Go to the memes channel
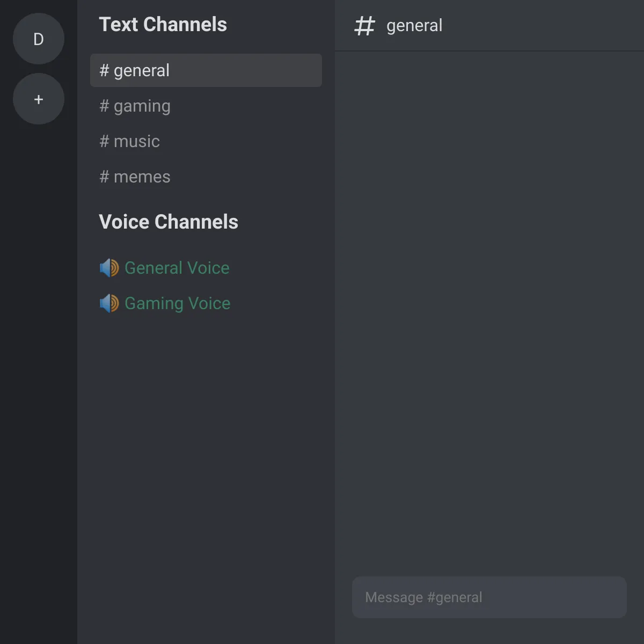The image size is (644, 644). (x=206, y=177)
